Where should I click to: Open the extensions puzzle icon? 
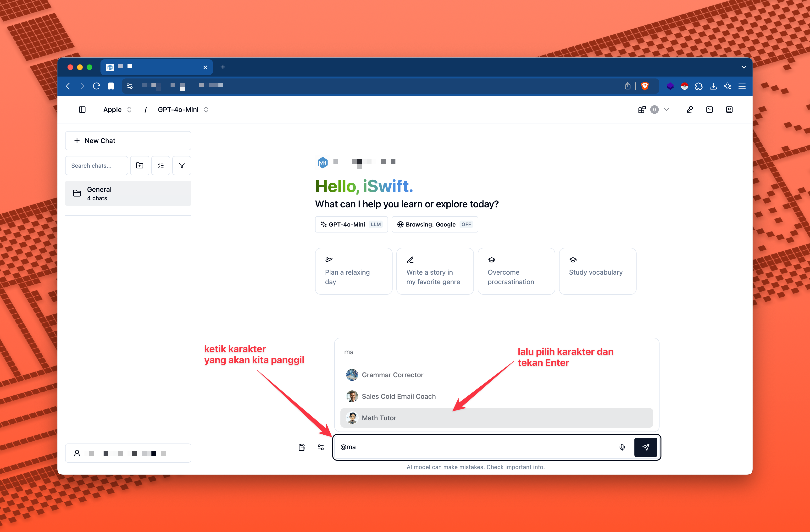click(699, 86)
